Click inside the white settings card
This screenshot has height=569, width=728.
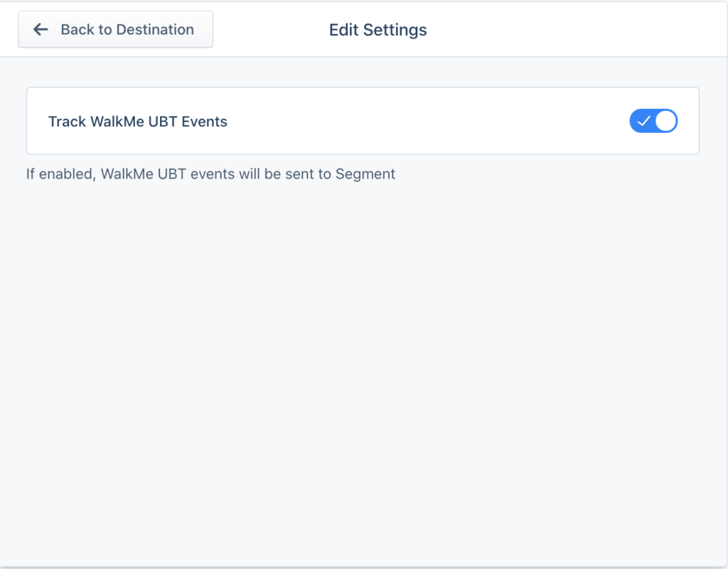click(363, 121)
